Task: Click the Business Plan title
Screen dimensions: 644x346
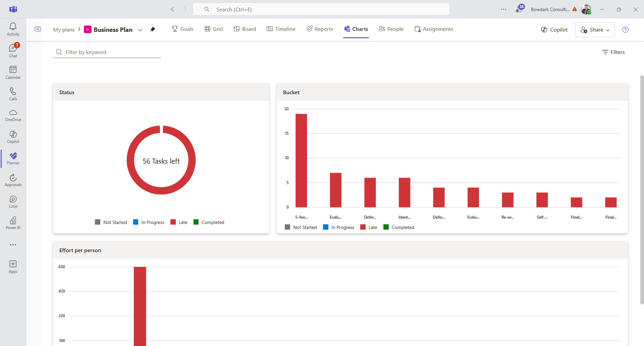Action: click(x=113, y=30)
